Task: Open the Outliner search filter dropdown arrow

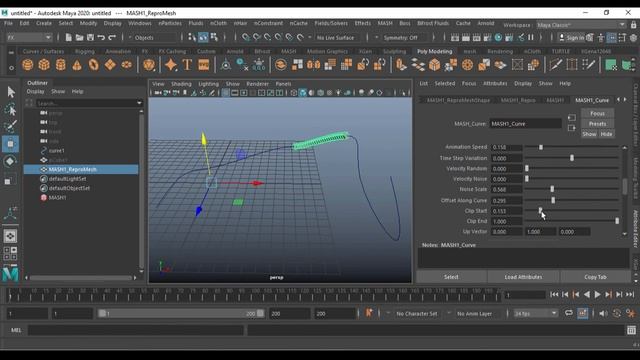Action: (139, 103)
